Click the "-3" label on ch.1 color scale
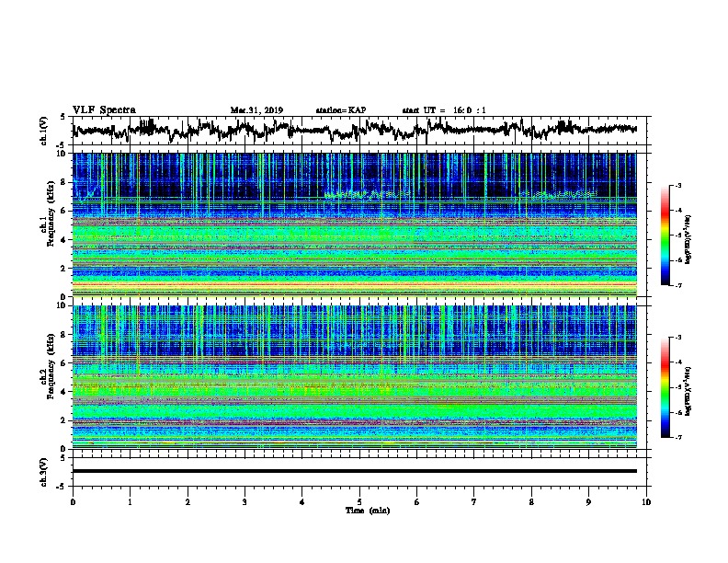 click(678, 186)
